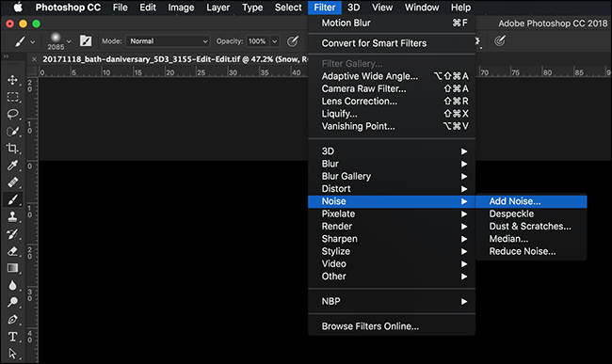Expand the tool preset chevron beside brush
Screen dimensions: 612x364
(x=33, y=41)
